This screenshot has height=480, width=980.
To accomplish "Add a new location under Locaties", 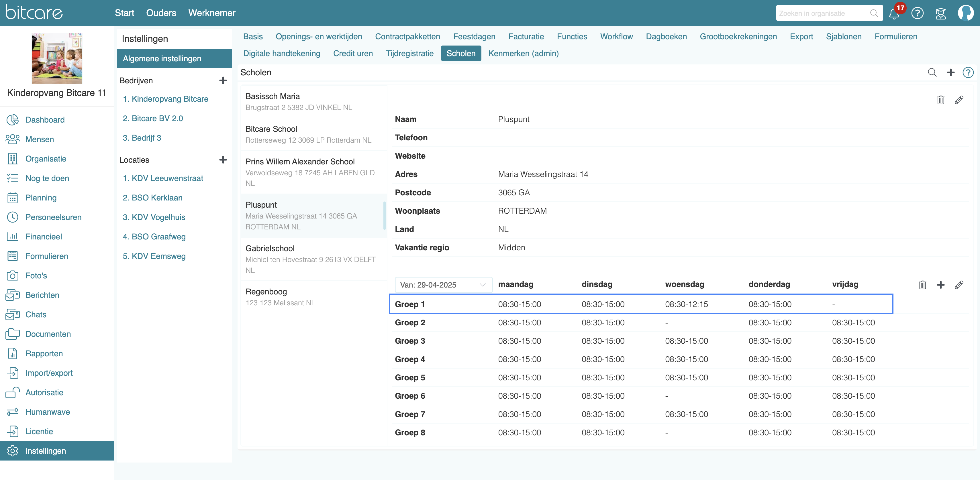I will [223, 160].
